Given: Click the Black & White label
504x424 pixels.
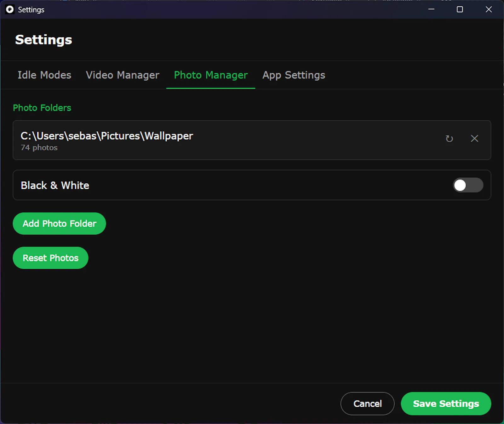Looking at the screenshot, I should (55, 185).
